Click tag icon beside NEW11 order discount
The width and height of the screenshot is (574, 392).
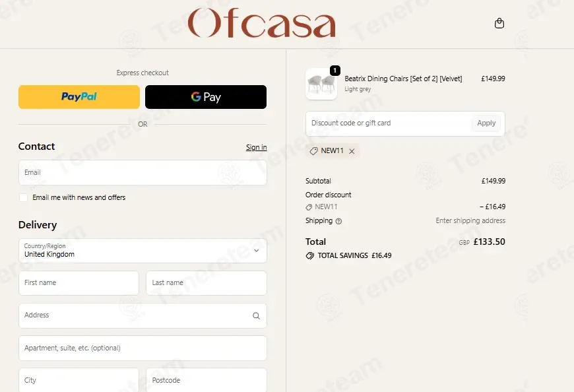click(309, 207)
